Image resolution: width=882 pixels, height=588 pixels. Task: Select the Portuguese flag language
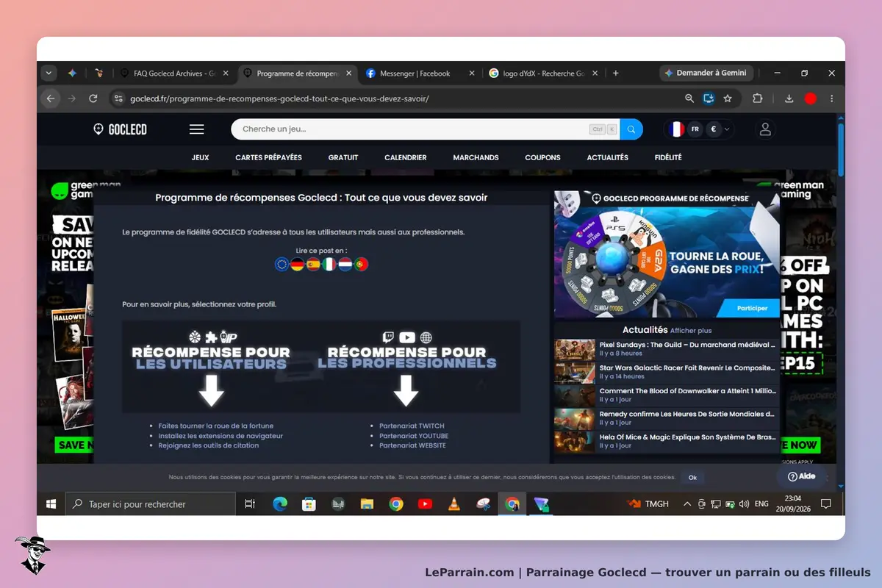(x=361, y=265)
